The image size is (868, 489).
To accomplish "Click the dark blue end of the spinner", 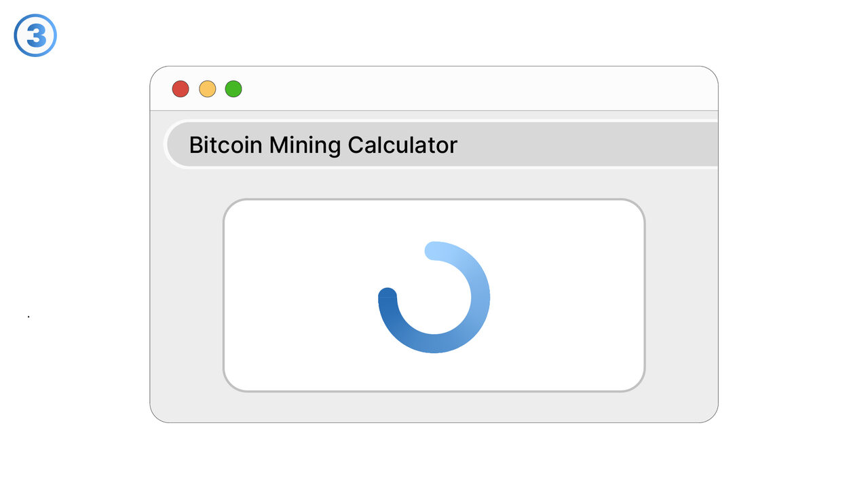I will click(388, 297).
